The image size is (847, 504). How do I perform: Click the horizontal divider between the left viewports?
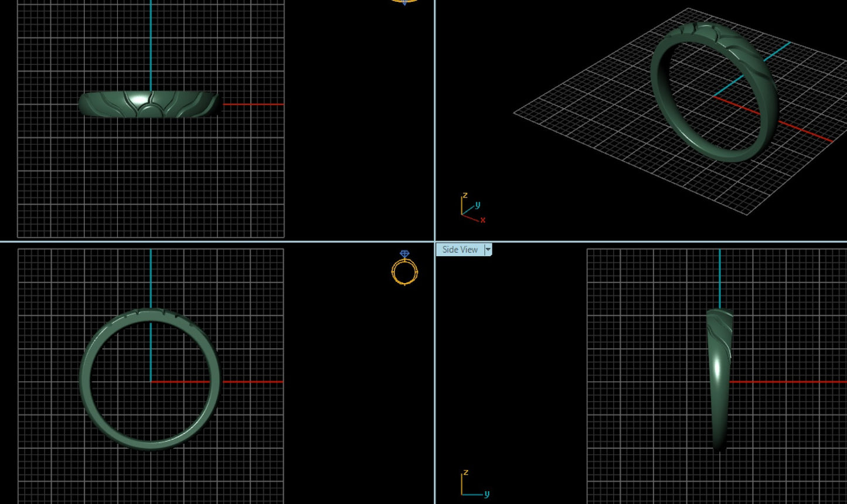coord(217,241)
